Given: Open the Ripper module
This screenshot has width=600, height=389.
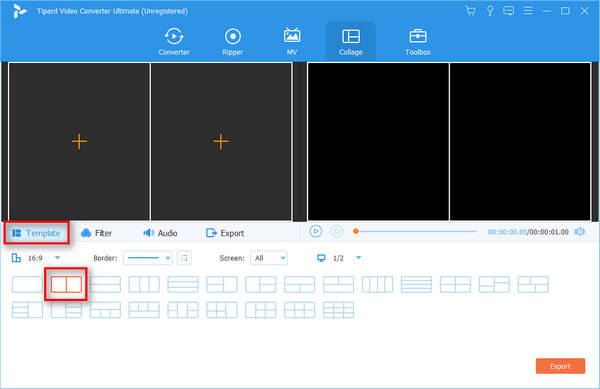Looking at the screenshot, I should pos(233,42).
